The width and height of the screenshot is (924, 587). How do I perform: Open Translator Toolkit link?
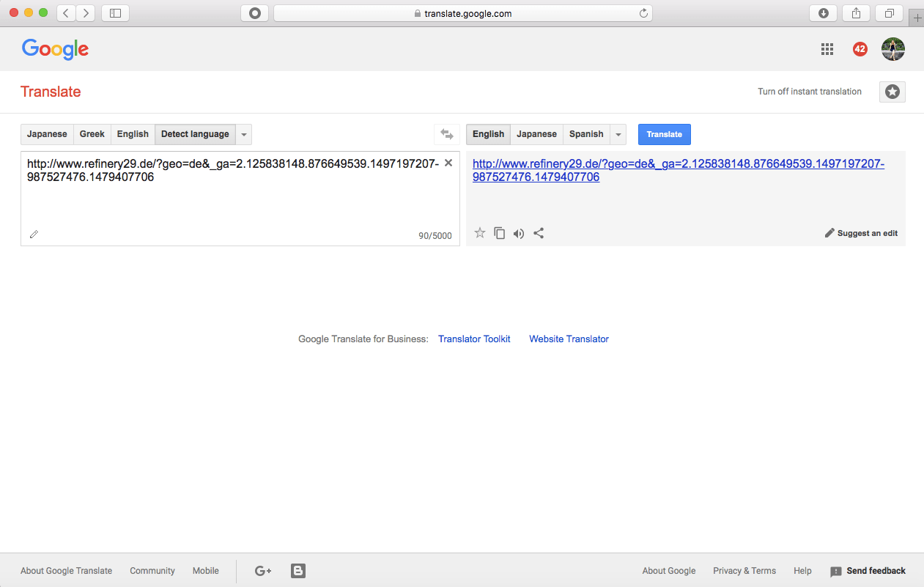click(474, 339)
